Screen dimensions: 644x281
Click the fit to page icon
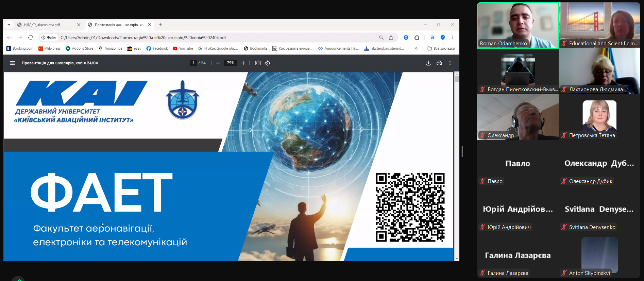pos(258,63)
